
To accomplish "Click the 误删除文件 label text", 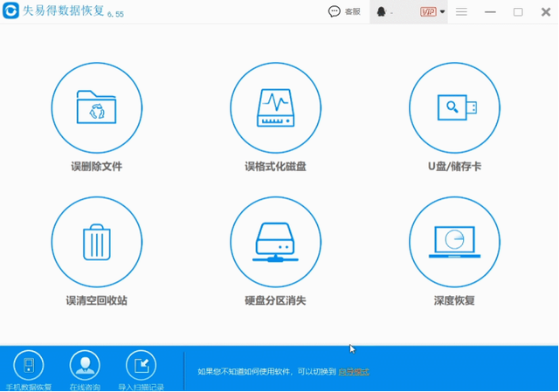I will [97, 167].
